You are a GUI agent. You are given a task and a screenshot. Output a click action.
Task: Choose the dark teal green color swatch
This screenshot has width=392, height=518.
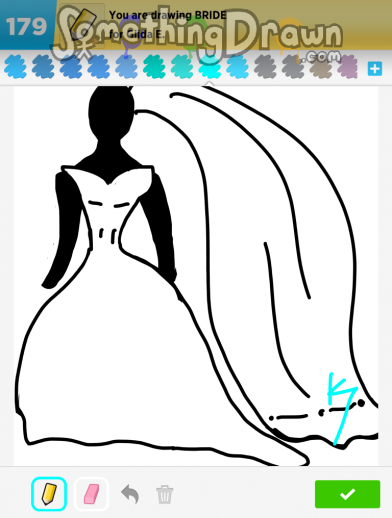[154, 68]
